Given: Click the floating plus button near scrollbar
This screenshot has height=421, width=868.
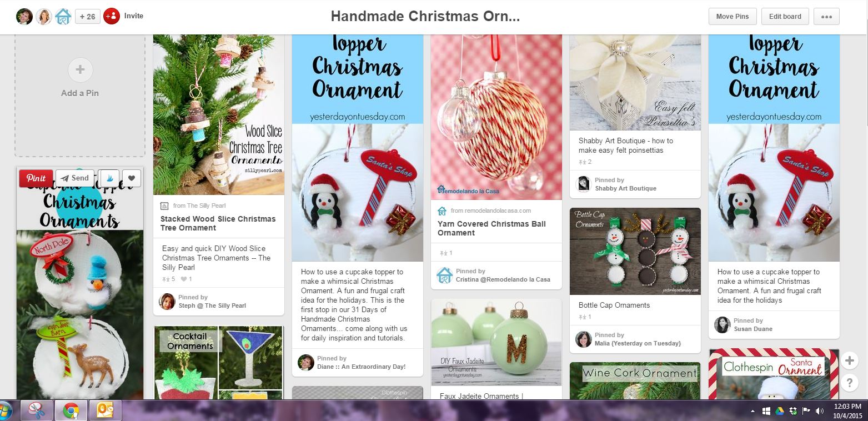Looking at the screenshot, I should click(x=849, y=360).
